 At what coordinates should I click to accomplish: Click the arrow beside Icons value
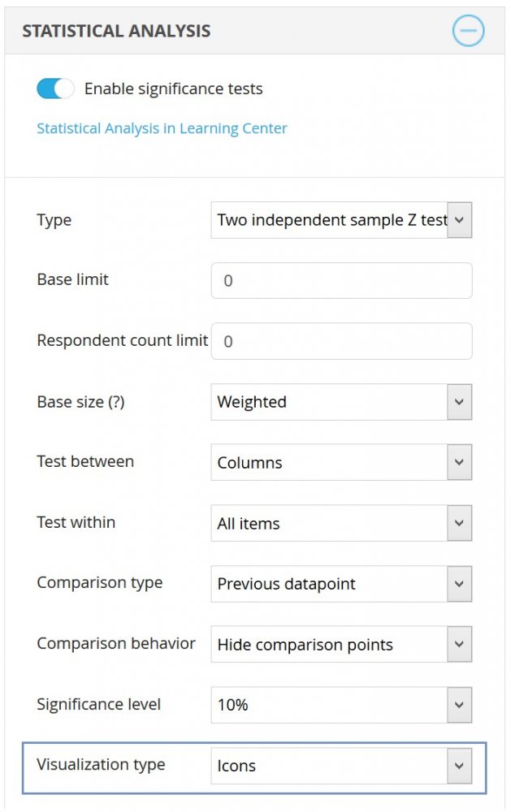coord(460,766)
